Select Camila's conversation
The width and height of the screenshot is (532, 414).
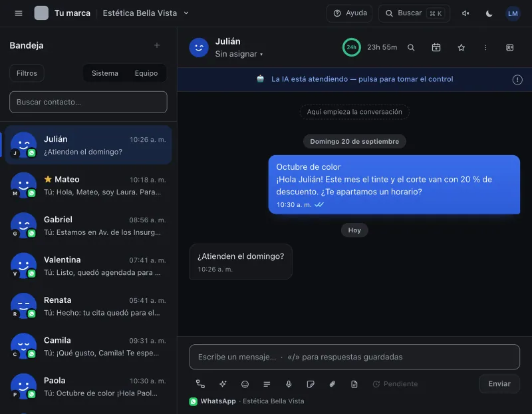click(88, 346)
